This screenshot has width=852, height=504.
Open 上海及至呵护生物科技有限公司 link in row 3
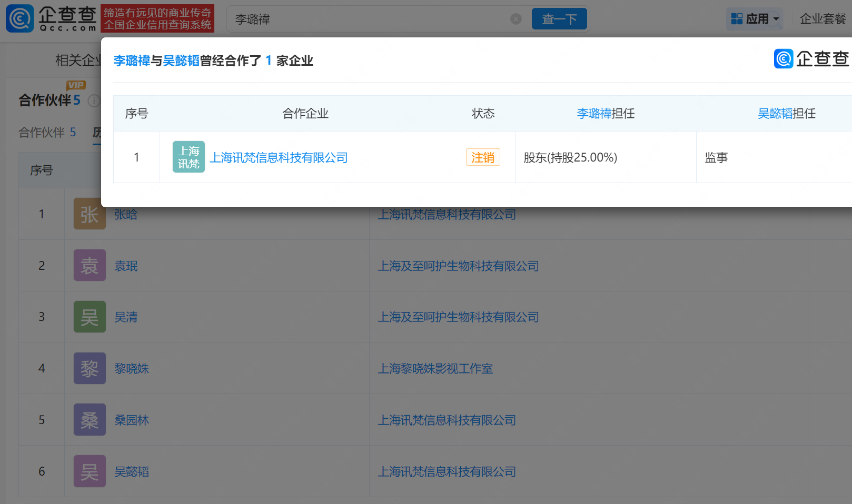pos(459,317)
